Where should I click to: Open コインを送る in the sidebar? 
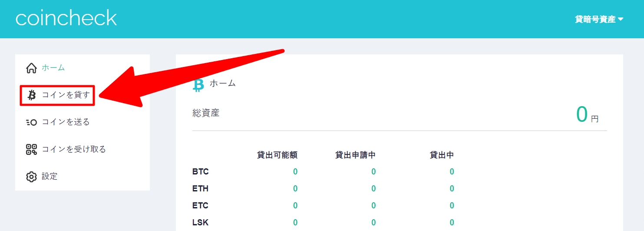click(66, 122)
